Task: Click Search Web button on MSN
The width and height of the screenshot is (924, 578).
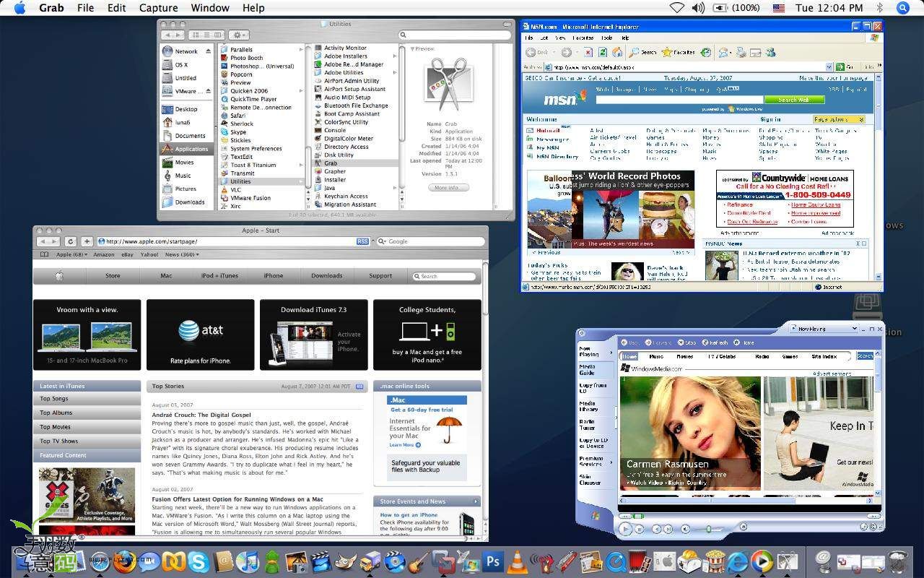Action: 793,100
